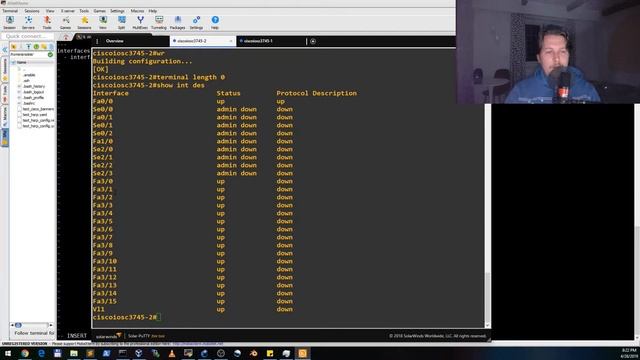
Task: Switch to the MobaXterm home tab
Action: click(66, 37)
